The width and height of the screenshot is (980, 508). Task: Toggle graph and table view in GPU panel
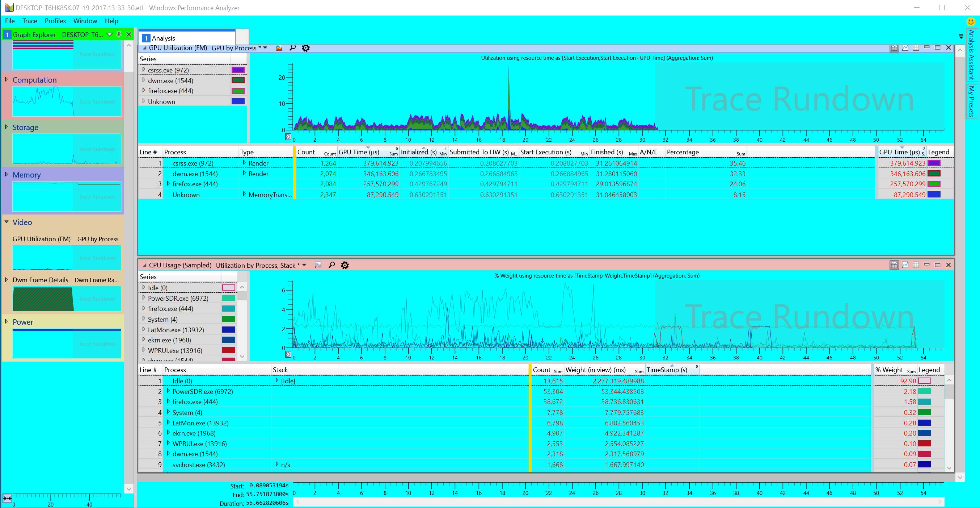pos(894,47)
